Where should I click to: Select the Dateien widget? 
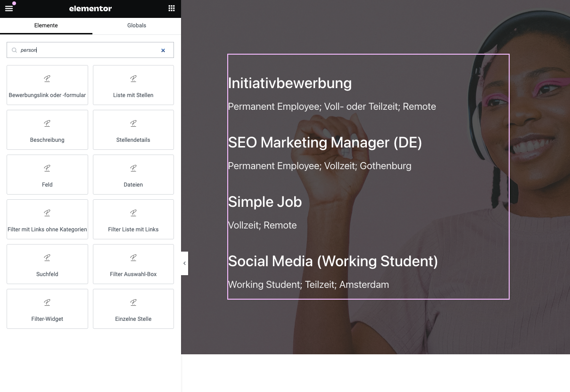pos(133,174)
